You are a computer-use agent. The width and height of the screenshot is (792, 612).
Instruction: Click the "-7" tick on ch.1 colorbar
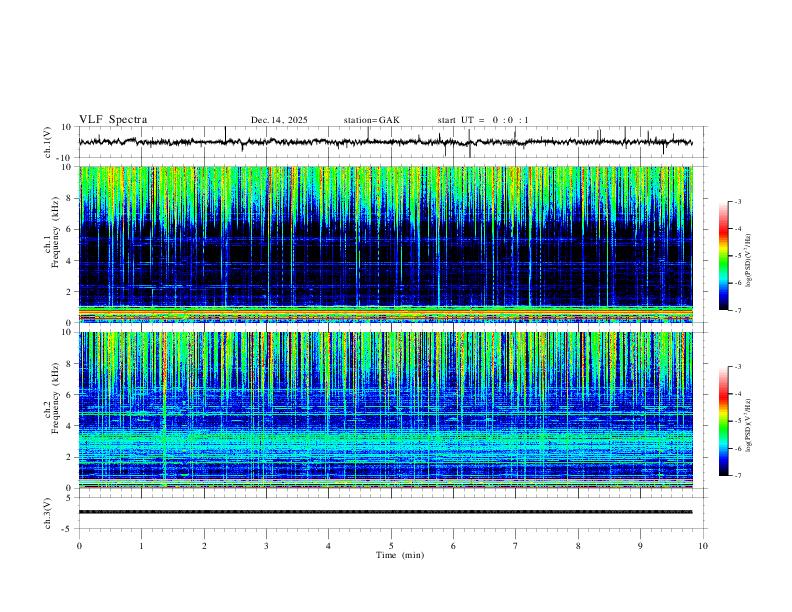737,310
